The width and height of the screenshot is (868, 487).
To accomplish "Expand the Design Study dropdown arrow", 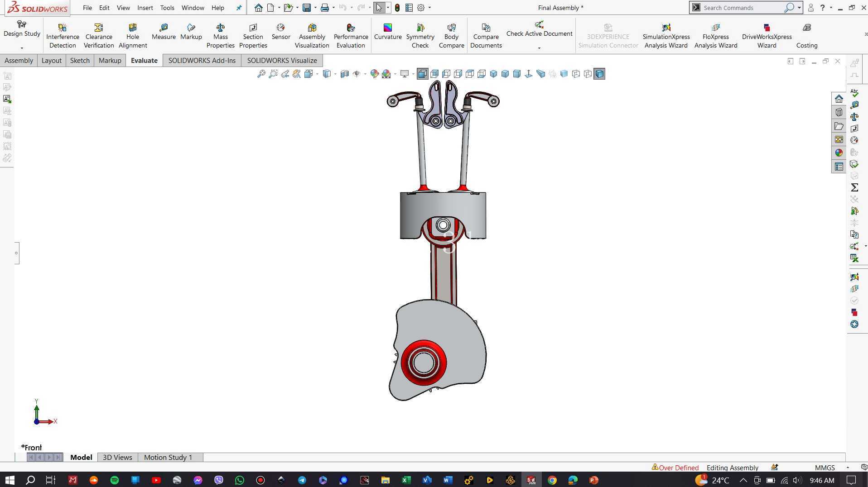I will [x=22, y=48].
